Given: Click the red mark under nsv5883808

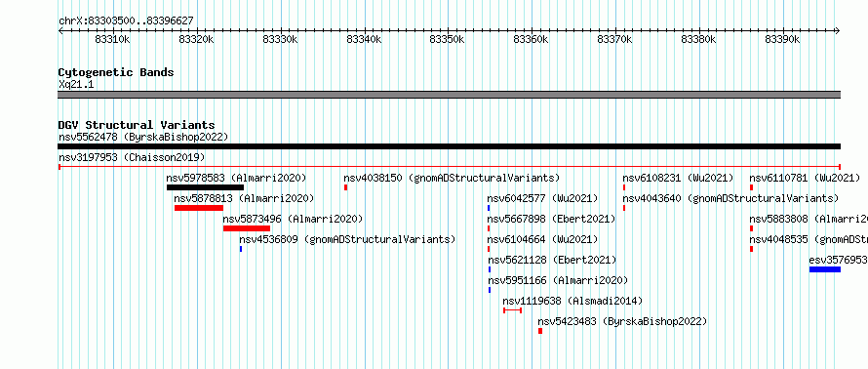Looking at the screenshot, I should tap(751, 228).
